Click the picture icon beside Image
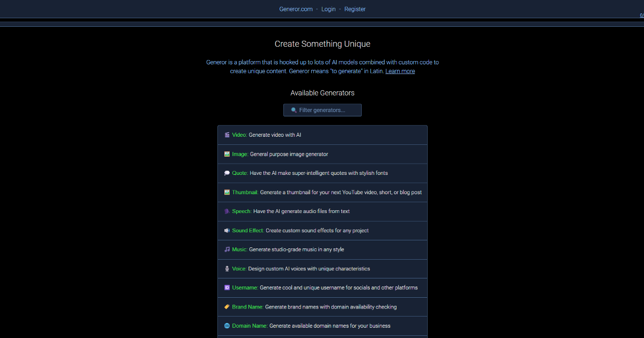 (226, 154)
